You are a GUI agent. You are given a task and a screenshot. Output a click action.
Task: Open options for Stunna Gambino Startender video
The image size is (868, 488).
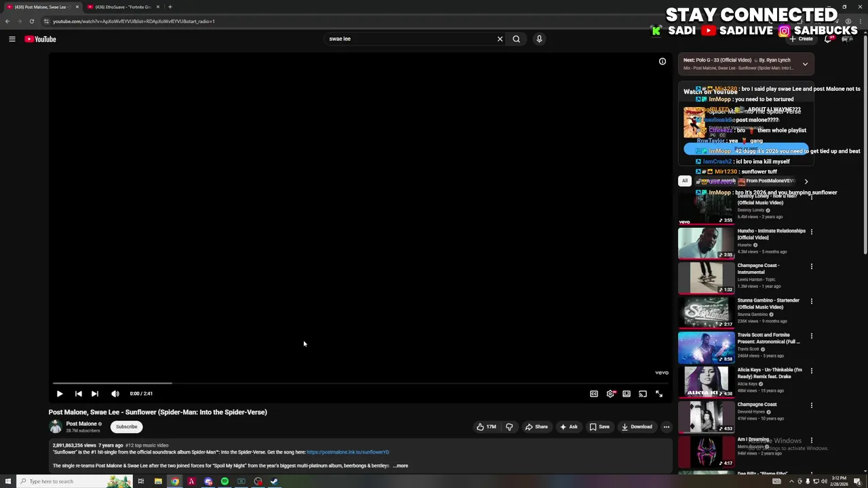811,301
